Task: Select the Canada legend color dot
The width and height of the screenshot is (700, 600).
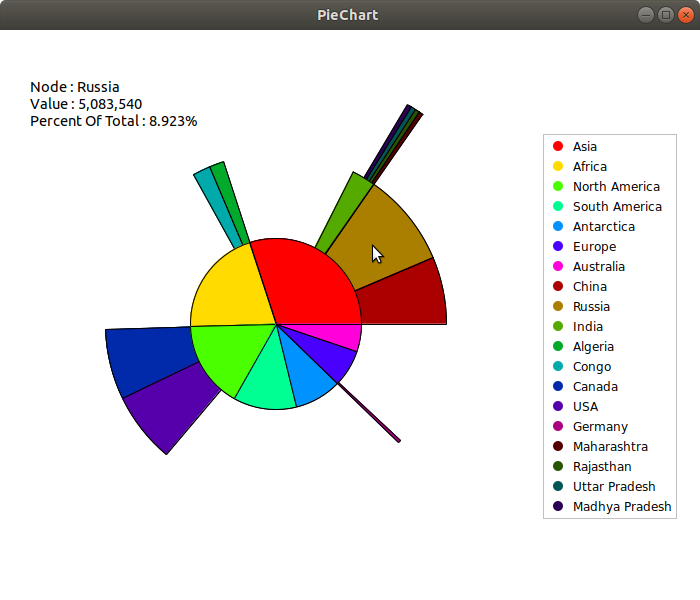Action: pyautogui.click(x=558, y=387)
